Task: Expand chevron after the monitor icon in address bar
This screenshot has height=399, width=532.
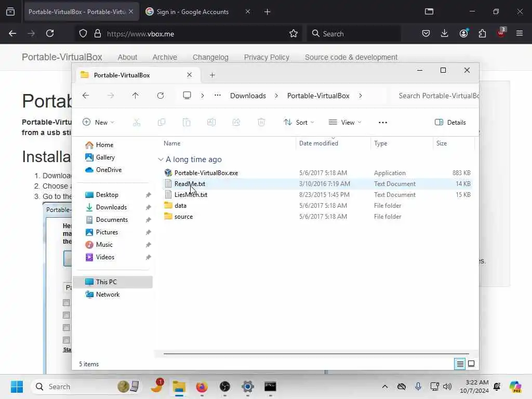Action: [x=203, y=96]
